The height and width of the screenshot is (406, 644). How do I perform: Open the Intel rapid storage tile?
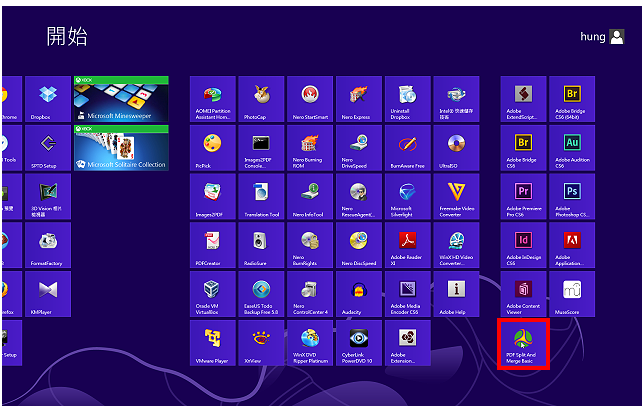[x=456, y=99]
